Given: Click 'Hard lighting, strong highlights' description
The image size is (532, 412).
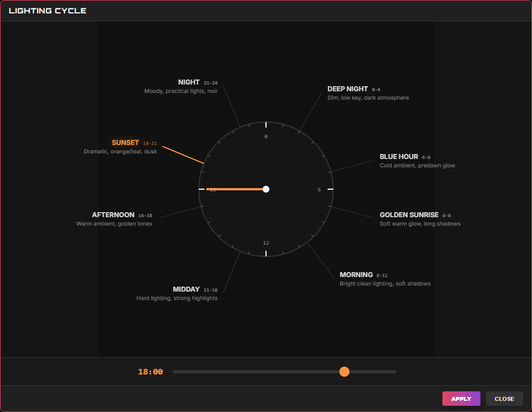Looking at the screenshot, I should (x=177, y=298).
